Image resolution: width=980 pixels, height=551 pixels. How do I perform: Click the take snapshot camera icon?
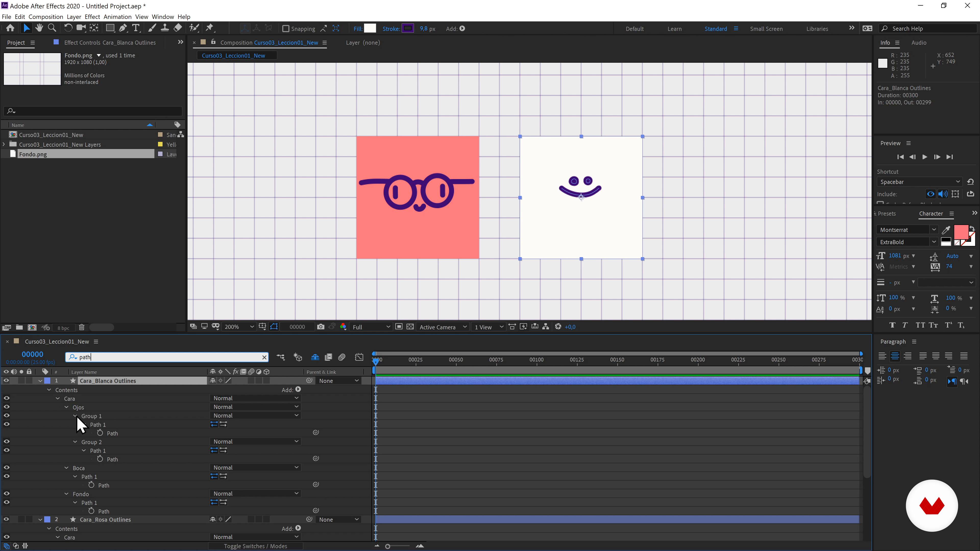pos(321,327)
